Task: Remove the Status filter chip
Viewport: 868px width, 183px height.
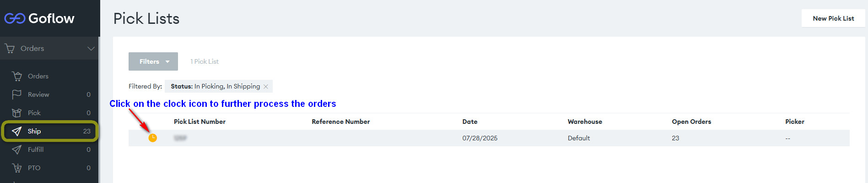Action: (x=266, y=86)
